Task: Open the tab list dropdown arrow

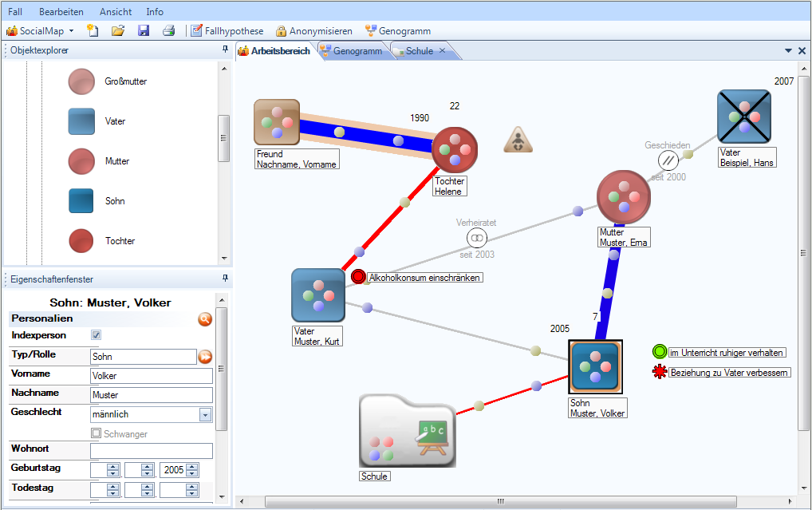Action: (x=788, y=51)
